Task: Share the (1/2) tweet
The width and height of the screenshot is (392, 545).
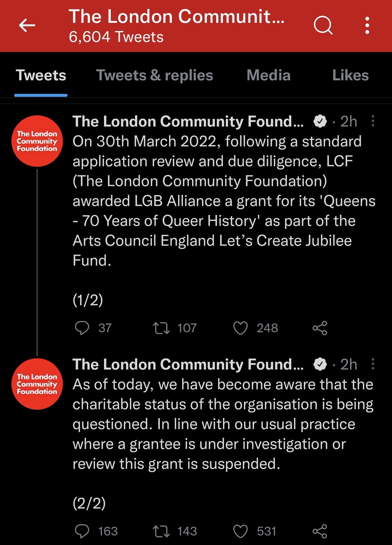Action: (320, 328)
